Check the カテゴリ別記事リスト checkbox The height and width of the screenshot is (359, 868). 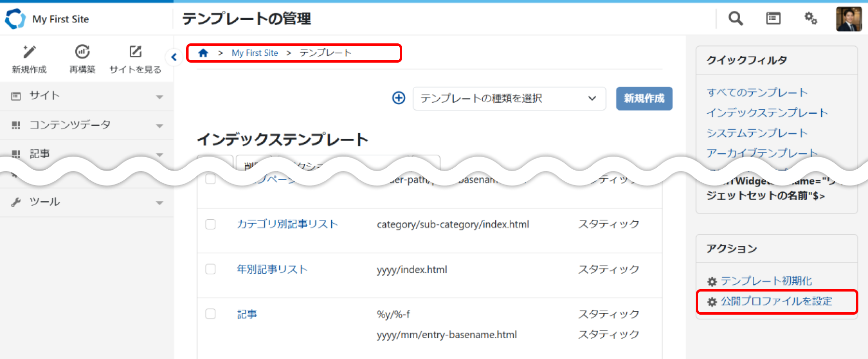[x=211, y=225]
